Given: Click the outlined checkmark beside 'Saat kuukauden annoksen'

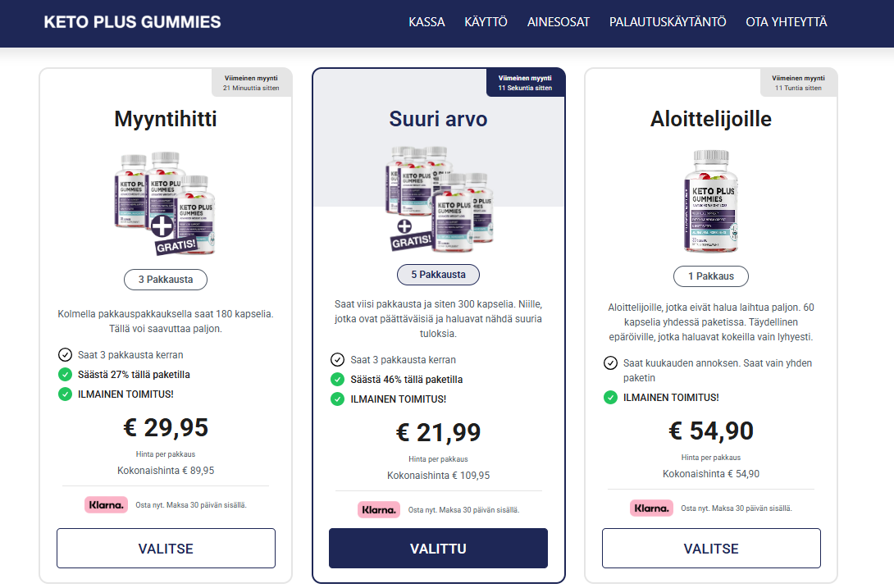Looking at the screenshot, I should click(610, 363).
